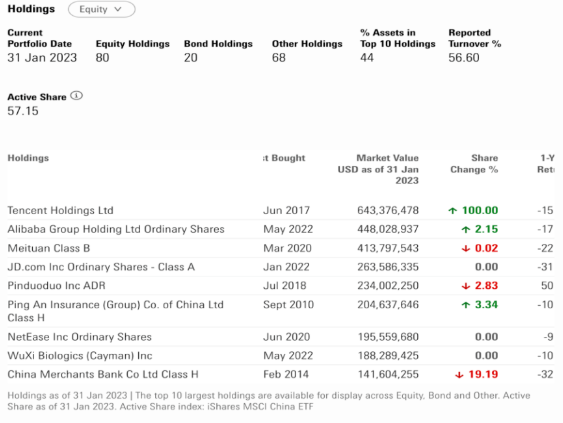Select the market value 195,559,680

click(388, 337)
